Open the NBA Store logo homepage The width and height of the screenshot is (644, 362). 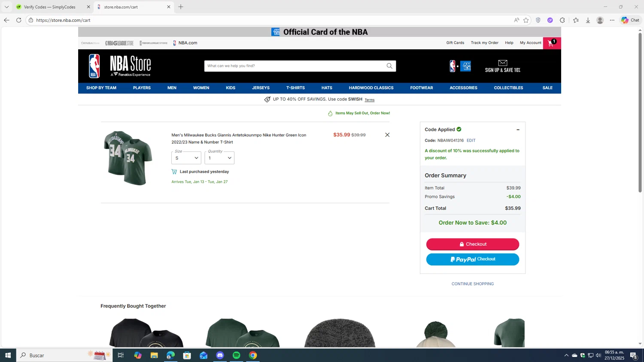point(120,66)
